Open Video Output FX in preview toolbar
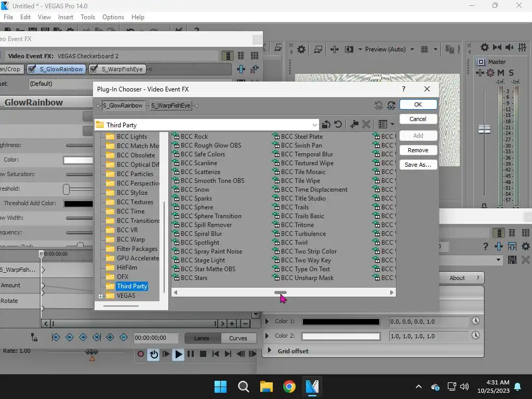This screenshot has width=532, height=399. [334, 49]
